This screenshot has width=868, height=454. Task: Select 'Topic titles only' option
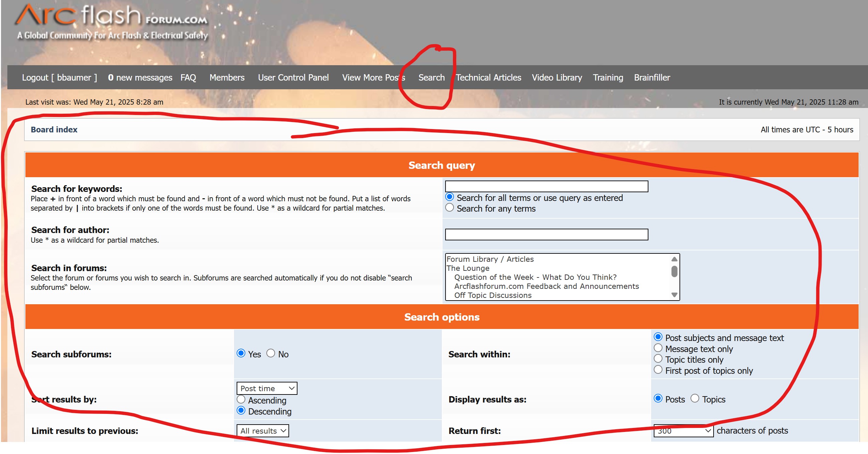(x=658, y=359)
